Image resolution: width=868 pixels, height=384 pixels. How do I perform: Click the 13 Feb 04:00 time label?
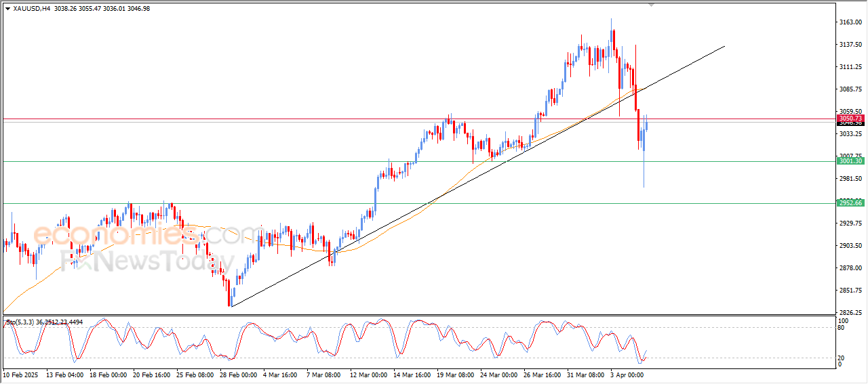(x=64, y=374)
